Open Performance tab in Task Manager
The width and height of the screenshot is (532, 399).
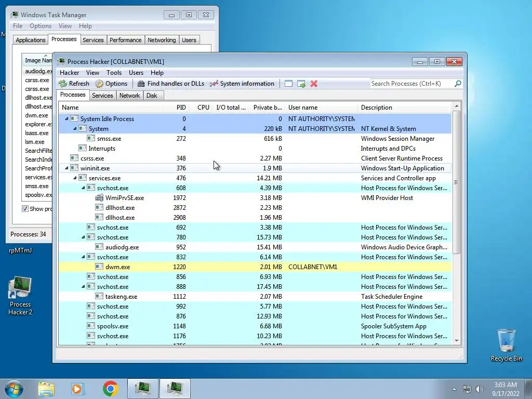click(125, 40)
